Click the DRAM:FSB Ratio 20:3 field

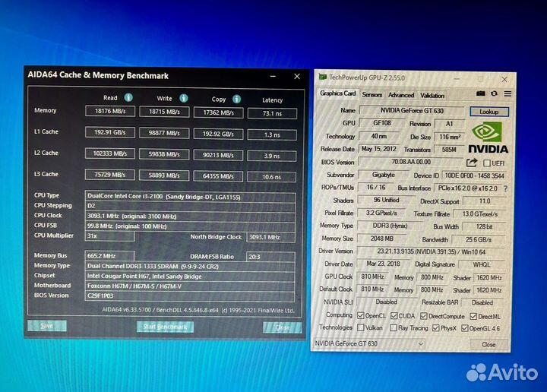tap(270, 257)
